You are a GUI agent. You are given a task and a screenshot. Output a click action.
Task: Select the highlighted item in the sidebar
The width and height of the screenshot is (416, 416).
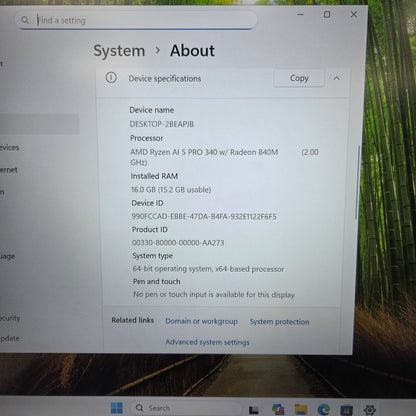click(x=39, y=124)
